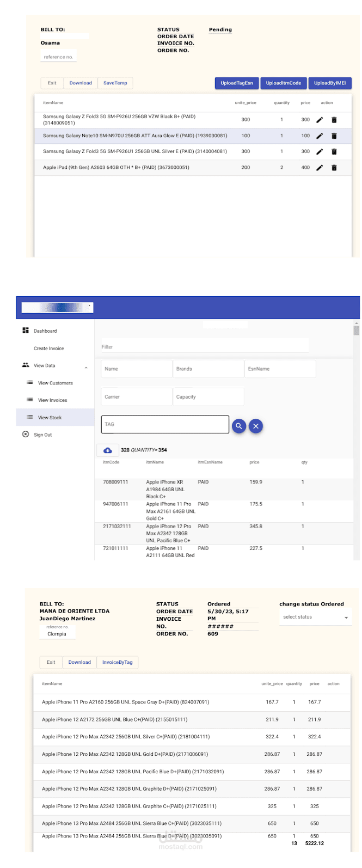
Task: Delete the Samsung Galaxy Note10 Aura Glow row
Action: (x=334, y=136)
